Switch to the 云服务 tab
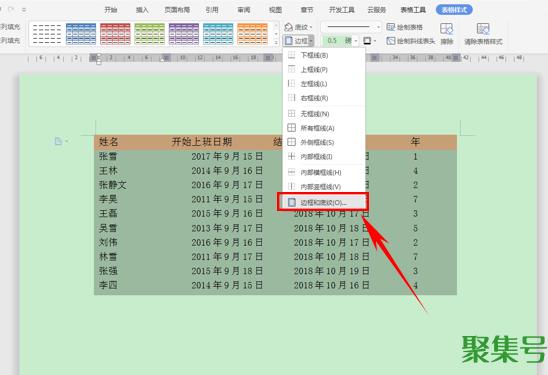This screenshot has height=375, width=548. (x=377, y=10)
